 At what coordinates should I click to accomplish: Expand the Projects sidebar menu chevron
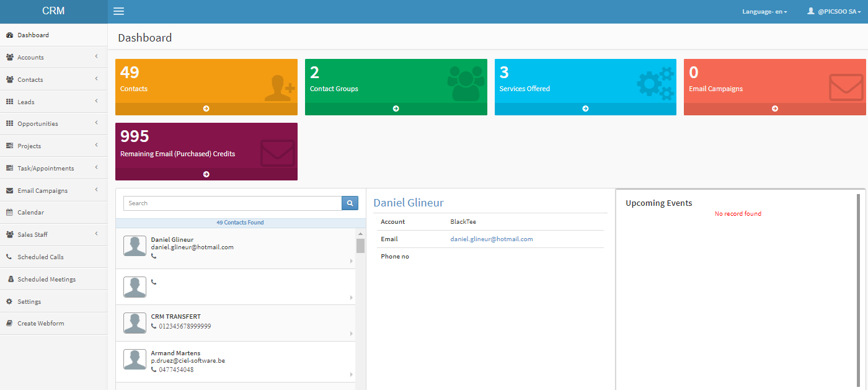[x=97, y=145]
